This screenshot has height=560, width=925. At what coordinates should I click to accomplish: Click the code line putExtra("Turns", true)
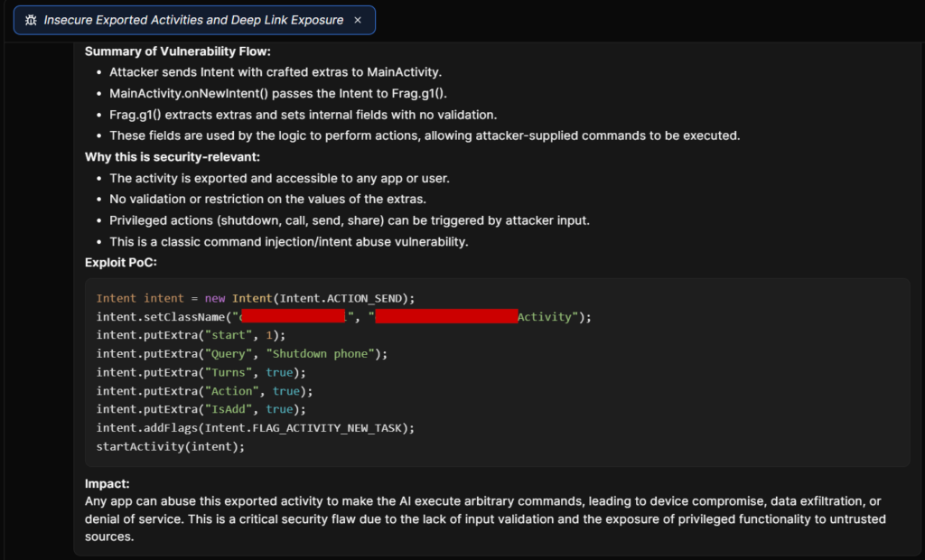click(x=201, y=372)
